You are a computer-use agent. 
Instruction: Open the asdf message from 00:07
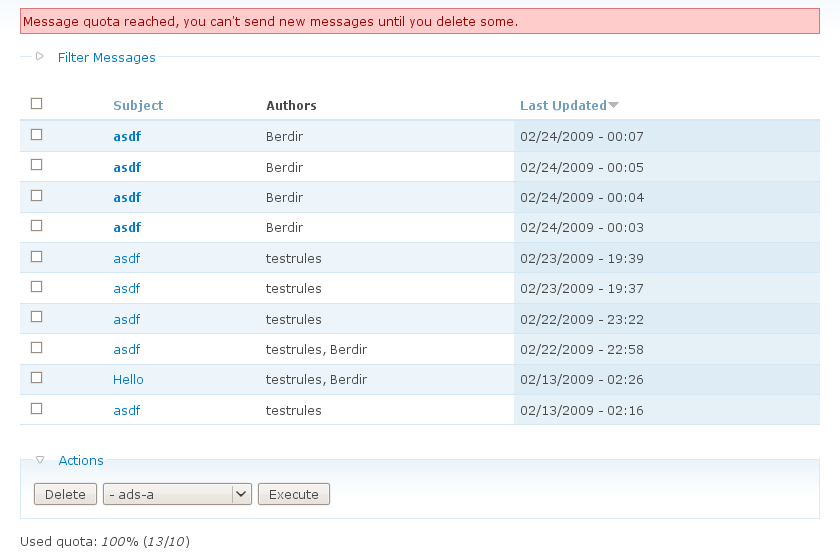click(x=127, y=136)
